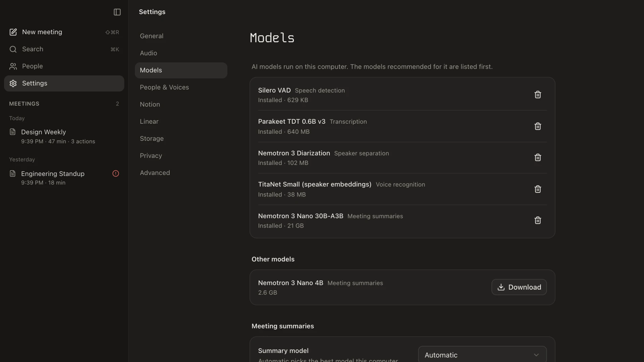Click the New meeting compose icon
This screenshot has height=362, width=644.
tap(13, 32)
